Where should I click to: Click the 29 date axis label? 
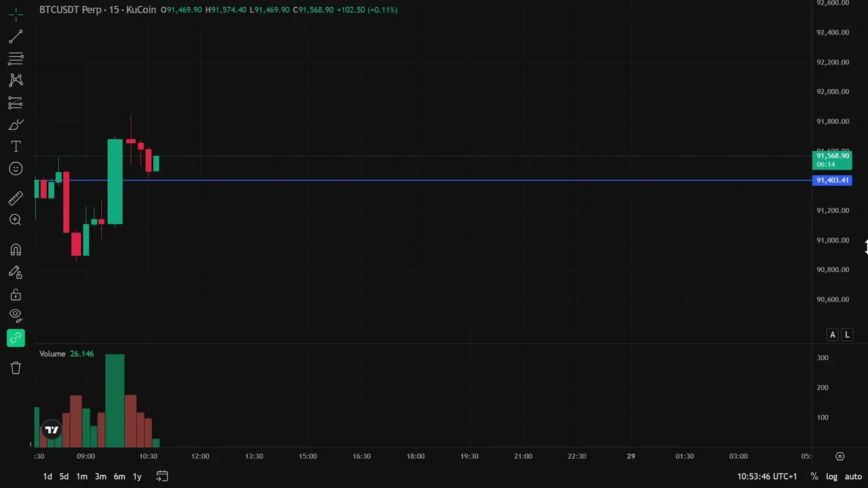tap(631, 456)
